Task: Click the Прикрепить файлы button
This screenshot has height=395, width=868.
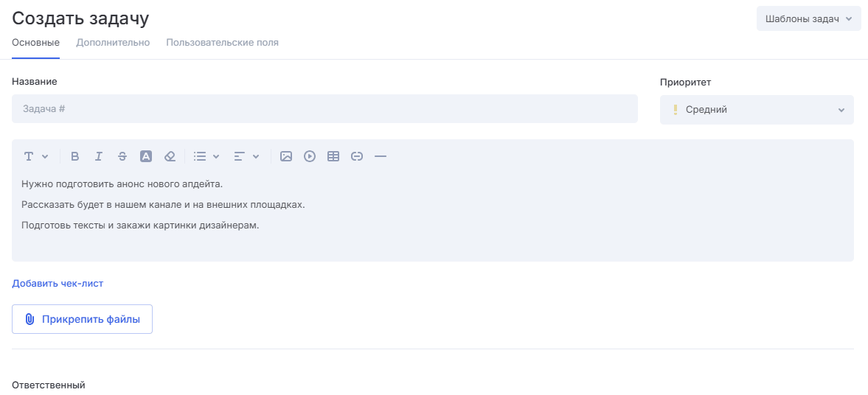Action: click(82, 319)
